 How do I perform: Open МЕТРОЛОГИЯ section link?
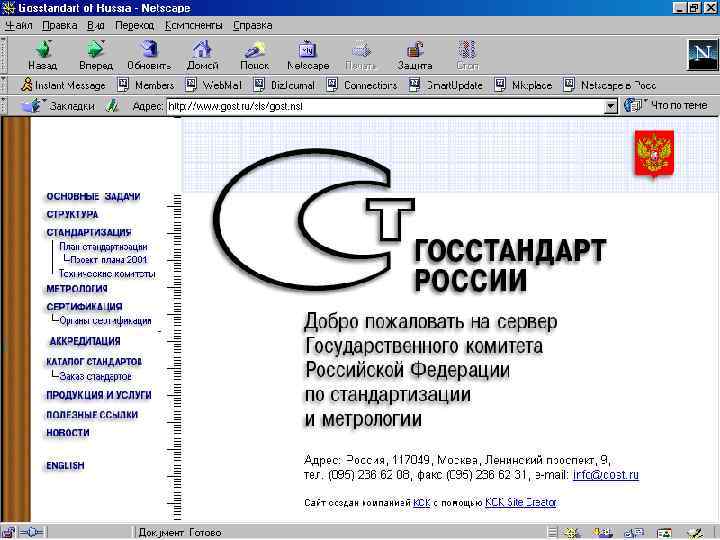pyautogui.click(x=77, y=289)
